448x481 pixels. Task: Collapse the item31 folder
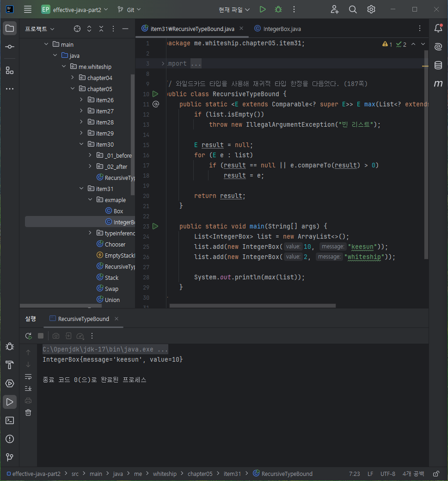81,189
